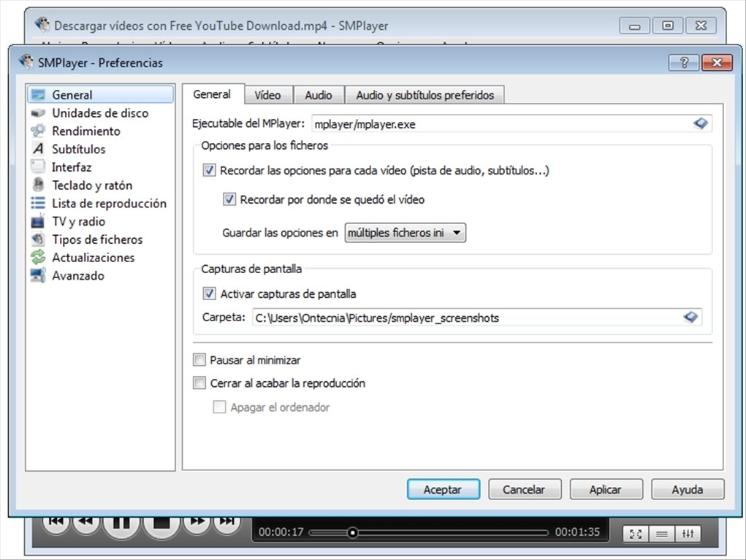746x560 pixels.
Task: Click fast forward button in SMPlayer window
Action: point(197,521)
